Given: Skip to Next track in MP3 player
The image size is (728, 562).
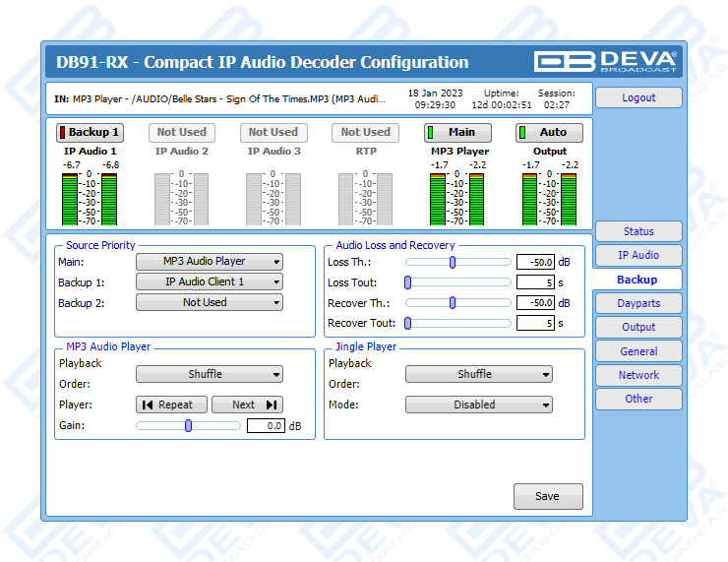Looking at the screenshot, I should click(257, 405).
